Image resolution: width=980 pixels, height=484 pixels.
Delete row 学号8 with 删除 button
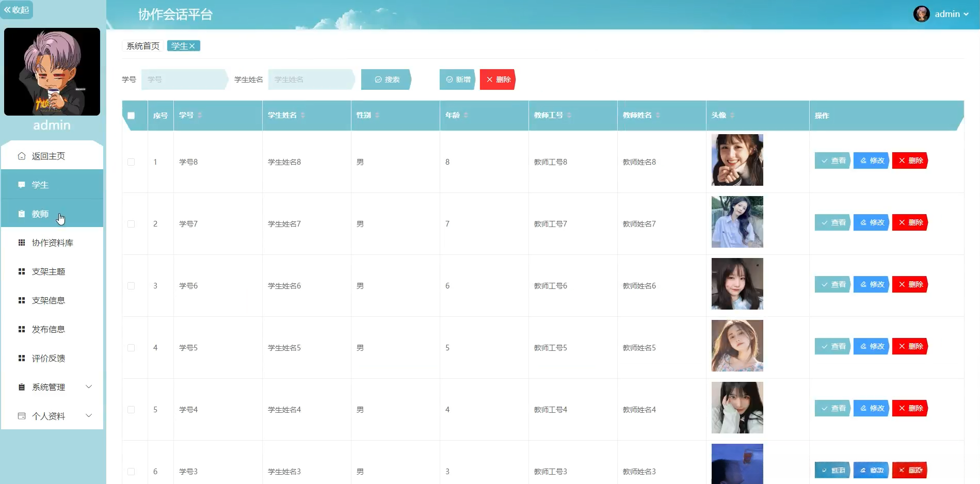pos(910,160)
